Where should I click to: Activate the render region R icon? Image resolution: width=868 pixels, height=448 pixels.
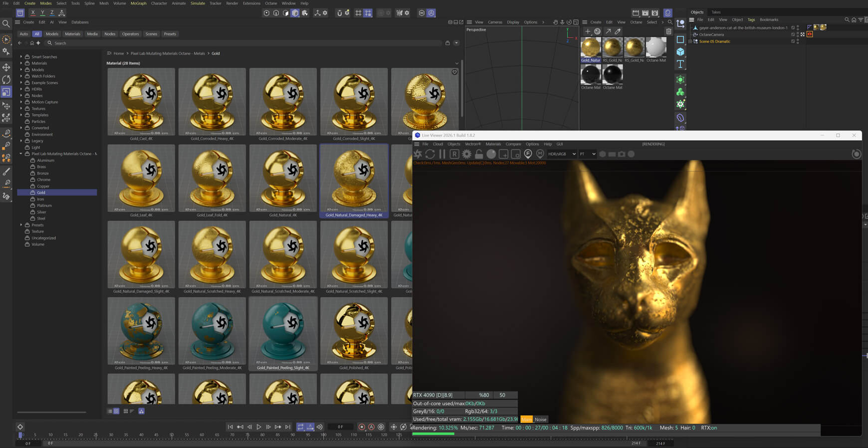tap(454, 154)
